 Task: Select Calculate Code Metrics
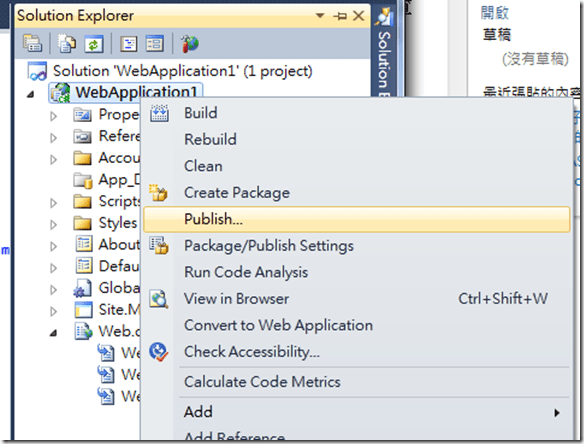[356, 382]
